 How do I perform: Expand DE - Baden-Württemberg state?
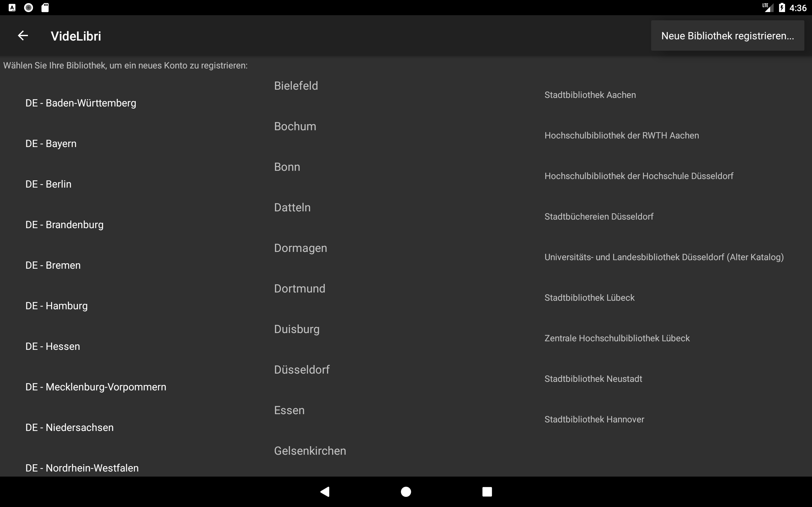pos(81,103)
